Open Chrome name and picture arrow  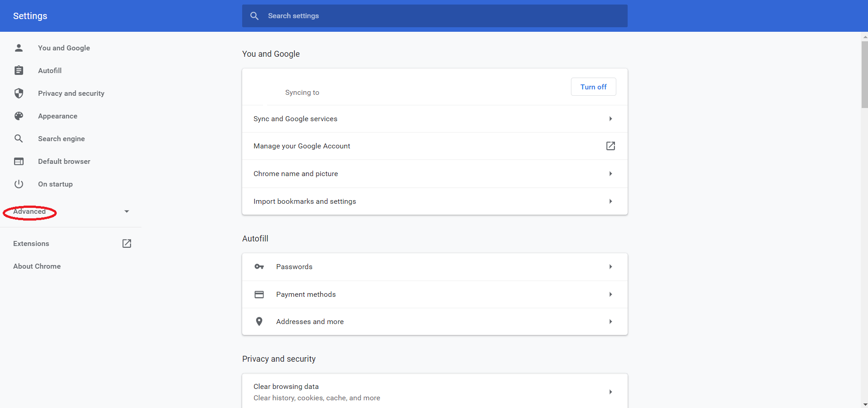tap(610, 174)
